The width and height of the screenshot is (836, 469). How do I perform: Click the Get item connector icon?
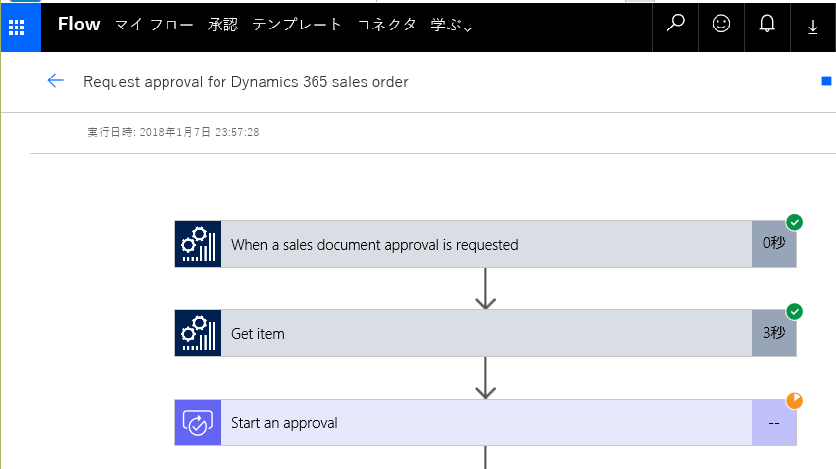pos(198,333)
